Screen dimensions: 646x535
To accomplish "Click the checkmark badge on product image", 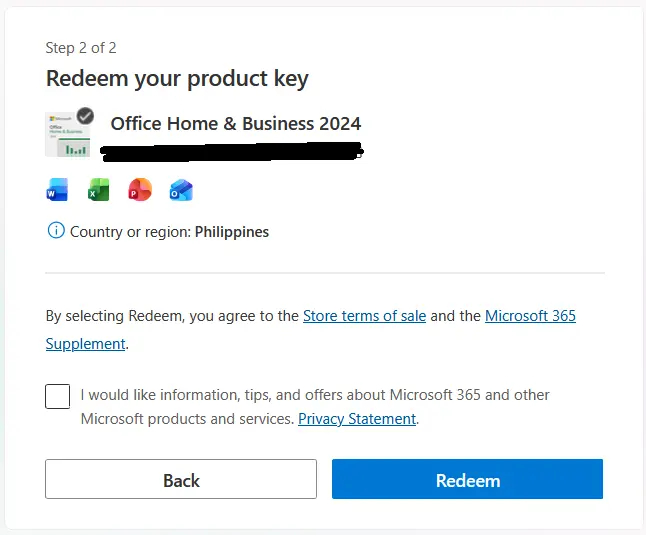I will pos(85,116).
